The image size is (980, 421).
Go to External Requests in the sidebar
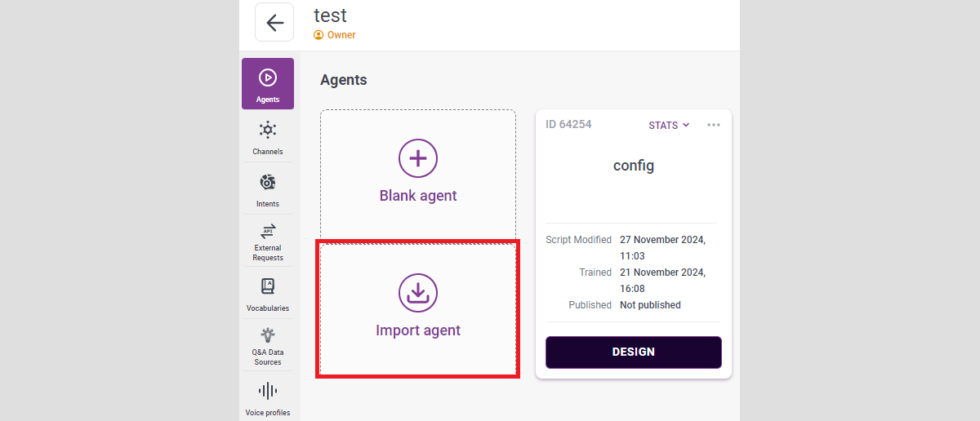coord(267,232)
